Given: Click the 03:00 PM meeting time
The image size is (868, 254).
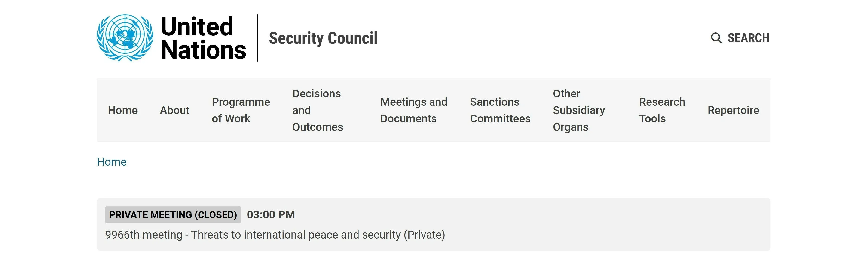Looking at the screenshot, I should (271, 214).
